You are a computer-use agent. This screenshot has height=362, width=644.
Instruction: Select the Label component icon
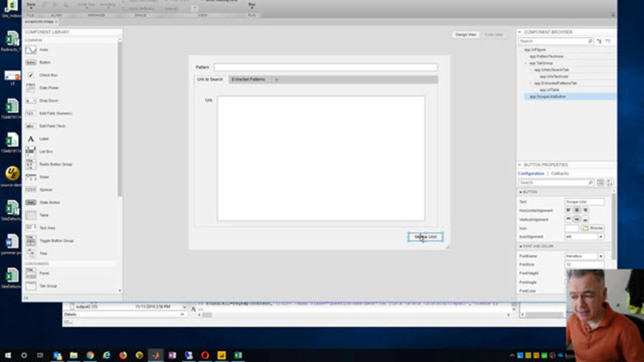(x=31, y=139)
